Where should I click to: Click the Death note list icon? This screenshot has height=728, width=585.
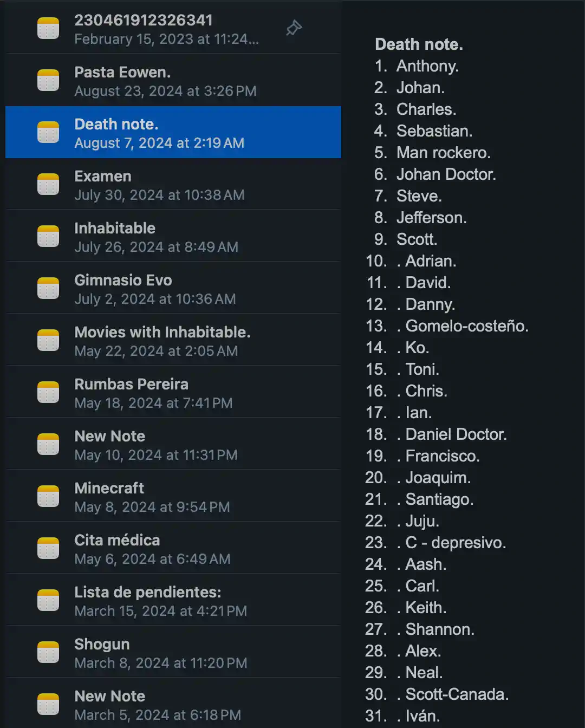(48, 132)
